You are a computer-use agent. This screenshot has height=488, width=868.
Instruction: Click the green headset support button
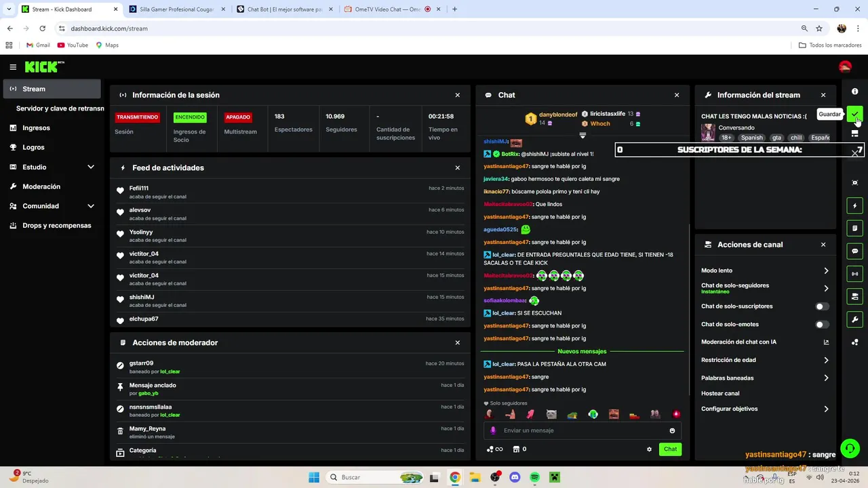click(849, 448)
